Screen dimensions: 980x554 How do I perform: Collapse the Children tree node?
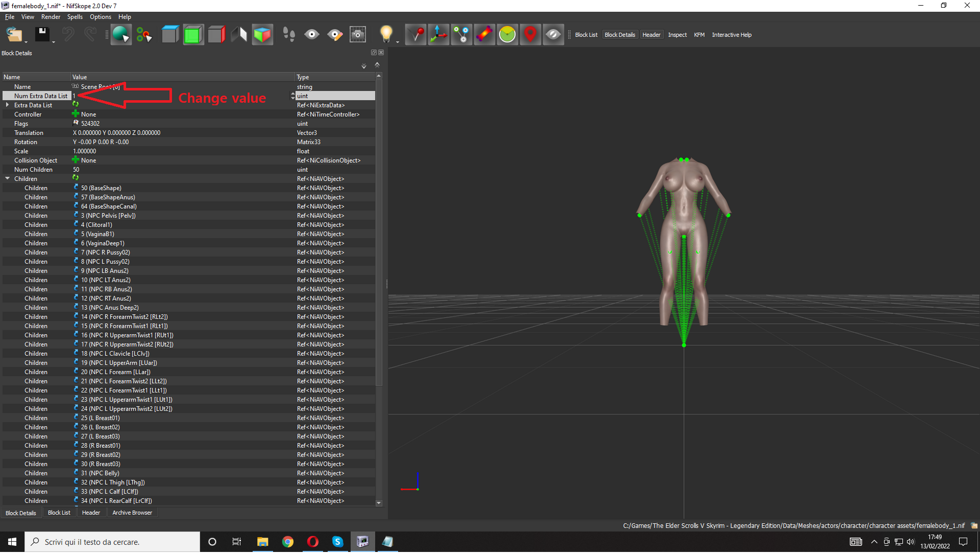(7, 179)
